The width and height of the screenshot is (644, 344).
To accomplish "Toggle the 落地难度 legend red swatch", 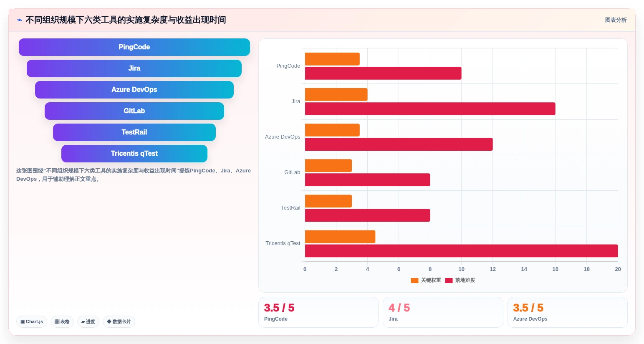I will [x=449, y=281].
